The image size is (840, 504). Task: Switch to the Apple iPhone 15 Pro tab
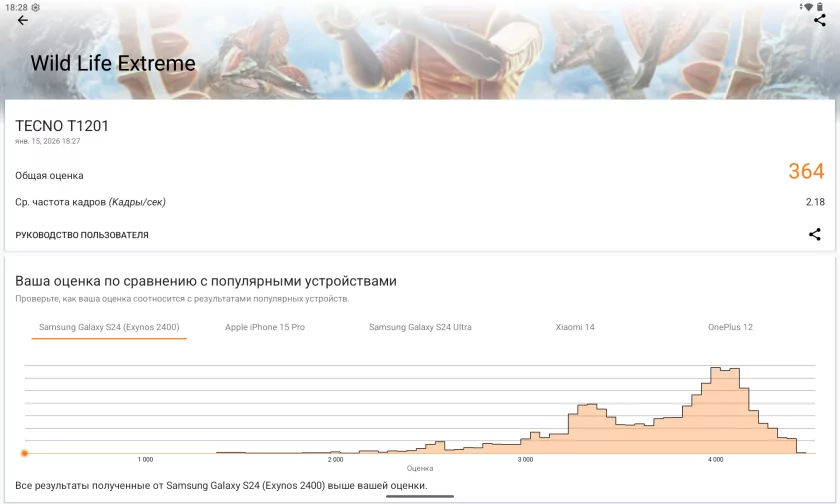pyautogui.click(x=265, y=327)
